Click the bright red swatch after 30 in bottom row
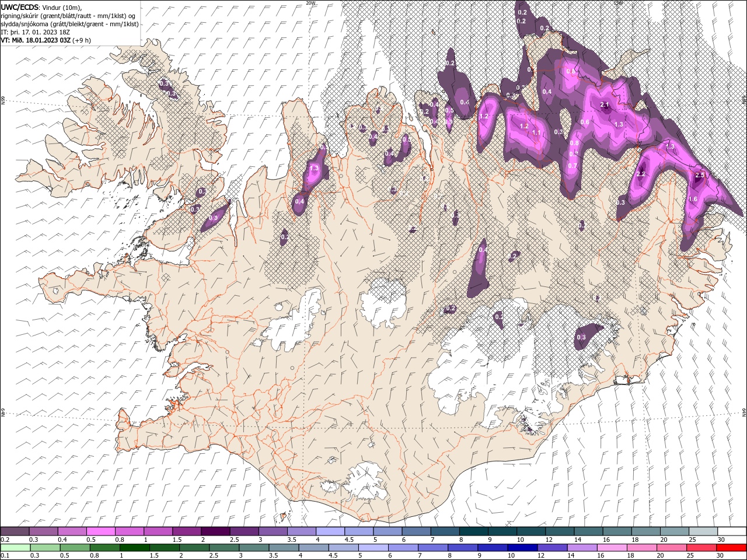The image size is (747, 560). [x=730, y=548]
